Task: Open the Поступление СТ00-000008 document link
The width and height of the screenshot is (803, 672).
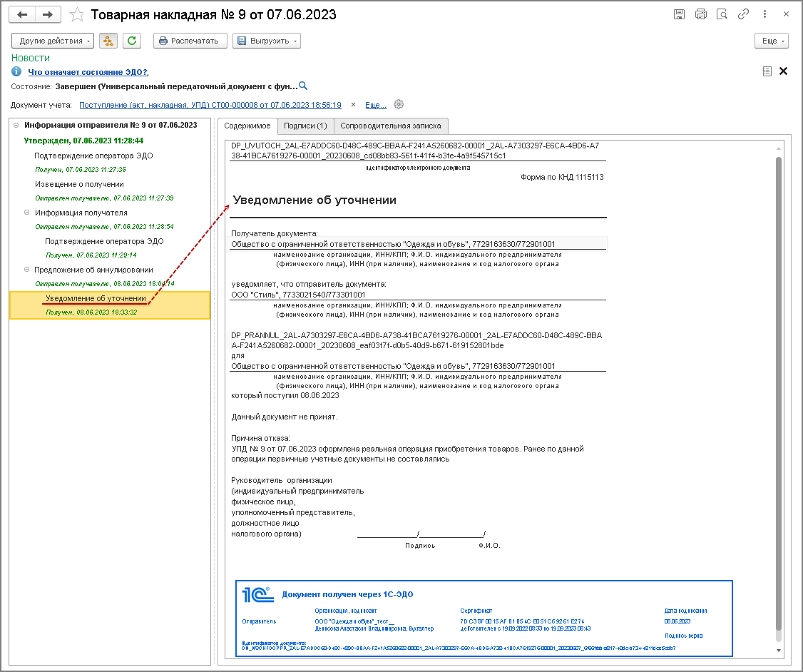Action: (x=210, y=105)
